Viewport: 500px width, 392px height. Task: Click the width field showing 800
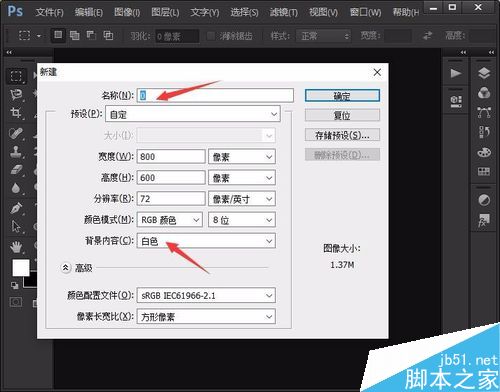pyautogui.click(x=171, y=157)
